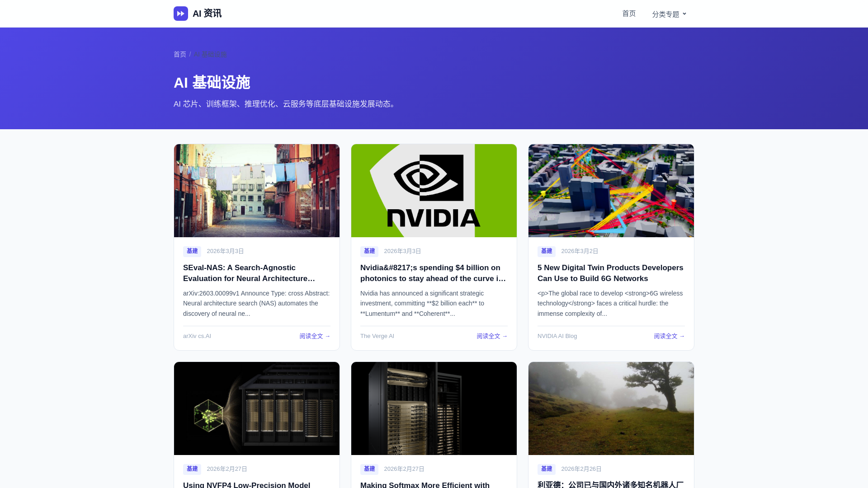Click the 基建 tag on the 利亚德 card
The height and width of the screenshot is (488, 868).
(x=547, y=469)
